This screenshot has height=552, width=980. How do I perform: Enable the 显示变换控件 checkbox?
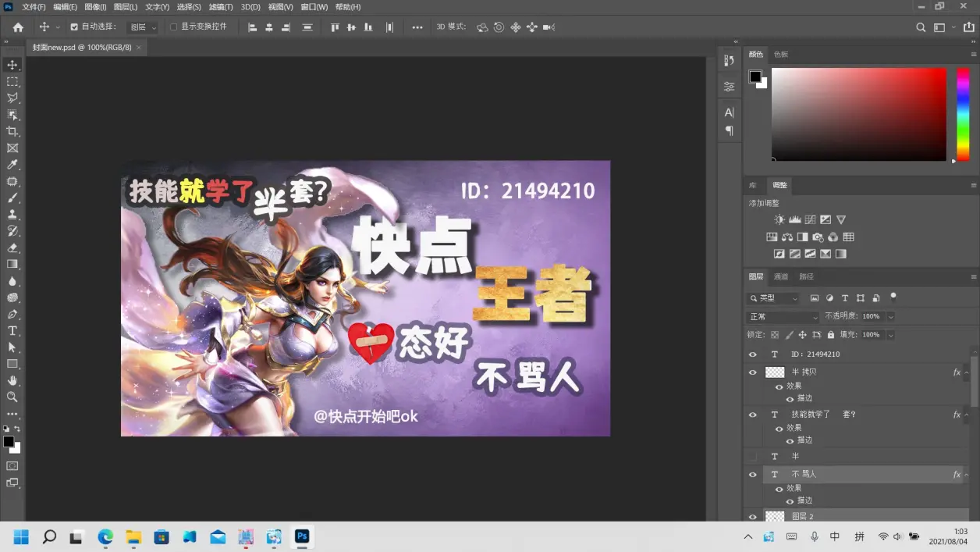point(173,27)
